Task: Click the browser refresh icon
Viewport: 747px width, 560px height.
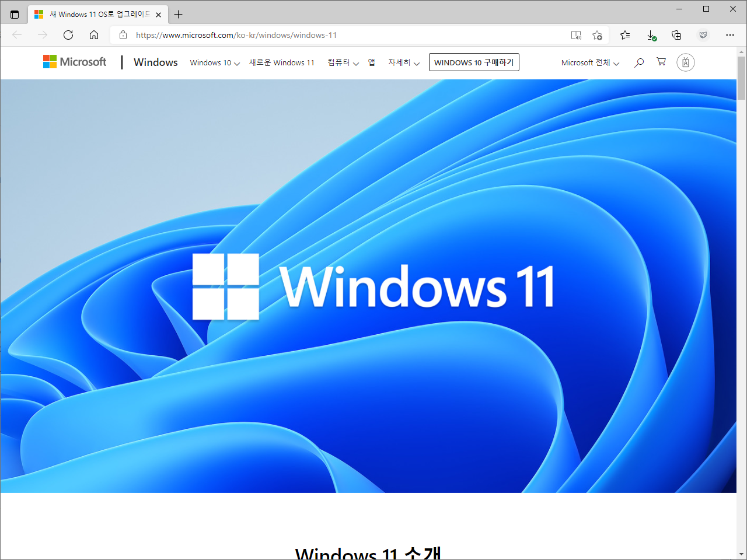Action: (68, 35)
